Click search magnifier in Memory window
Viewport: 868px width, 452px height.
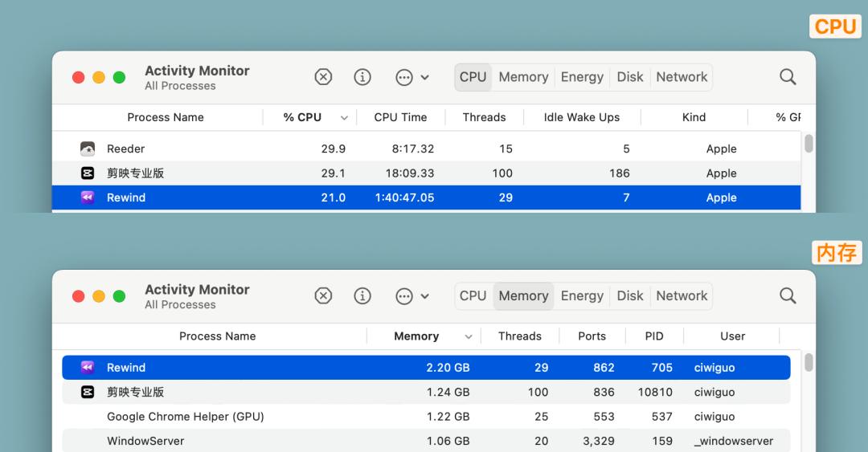click(x=788, y=296)
